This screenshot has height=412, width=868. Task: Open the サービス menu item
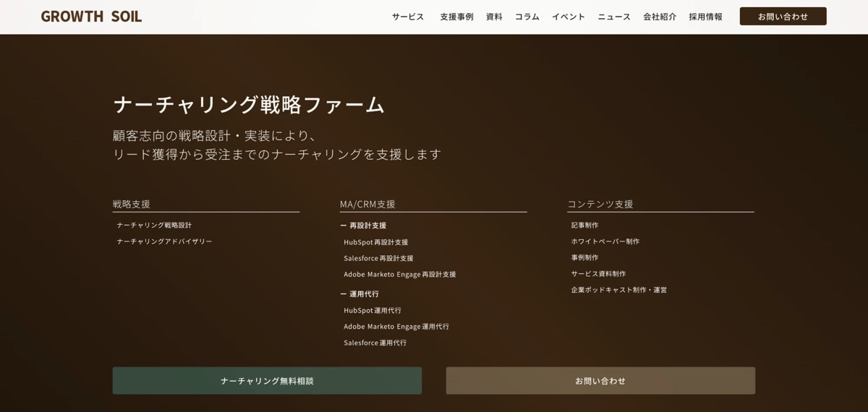pos(408,17)
